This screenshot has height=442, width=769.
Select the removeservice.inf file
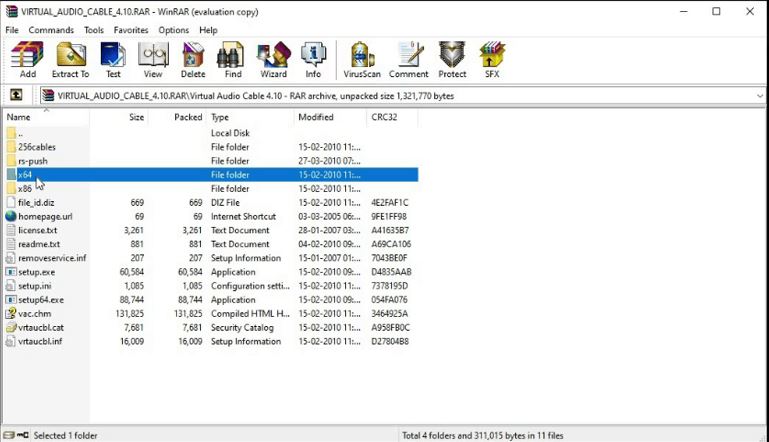52,258
